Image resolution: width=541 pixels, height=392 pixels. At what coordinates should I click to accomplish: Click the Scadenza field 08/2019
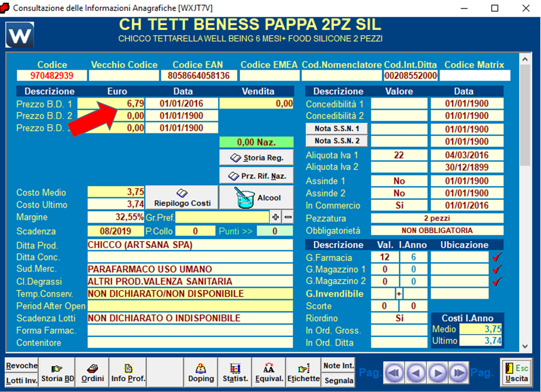(x=116, y=231)
